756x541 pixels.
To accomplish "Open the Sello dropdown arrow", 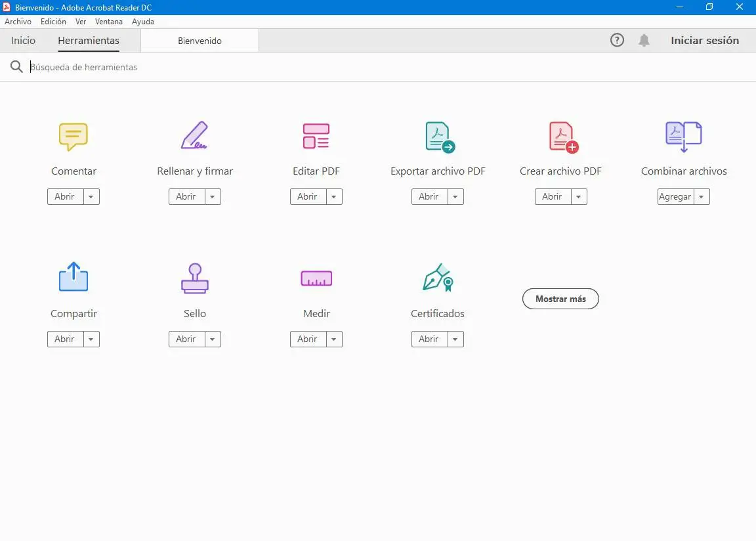I will click(x=213, y=339).
